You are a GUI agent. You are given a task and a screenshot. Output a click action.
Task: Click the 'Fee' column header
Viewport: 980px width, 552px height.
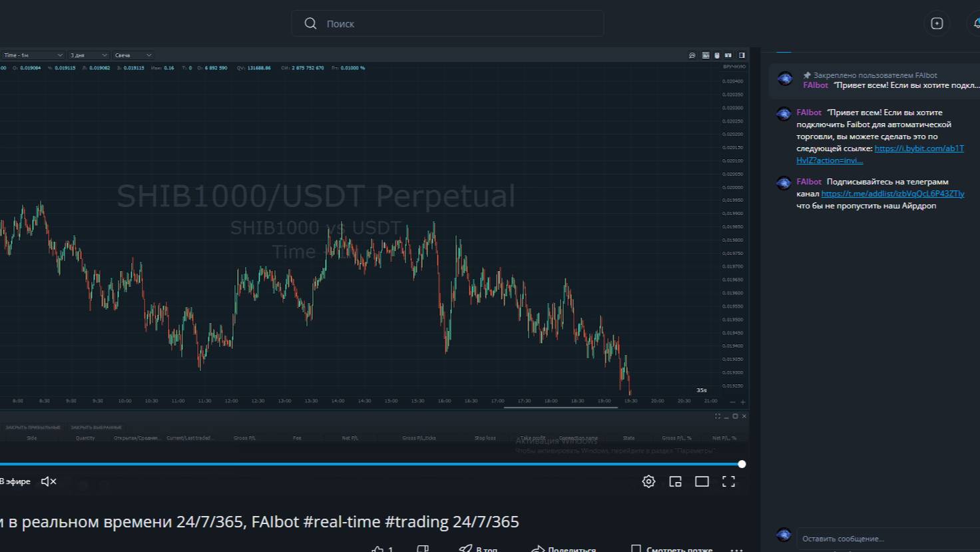[297, 438]
